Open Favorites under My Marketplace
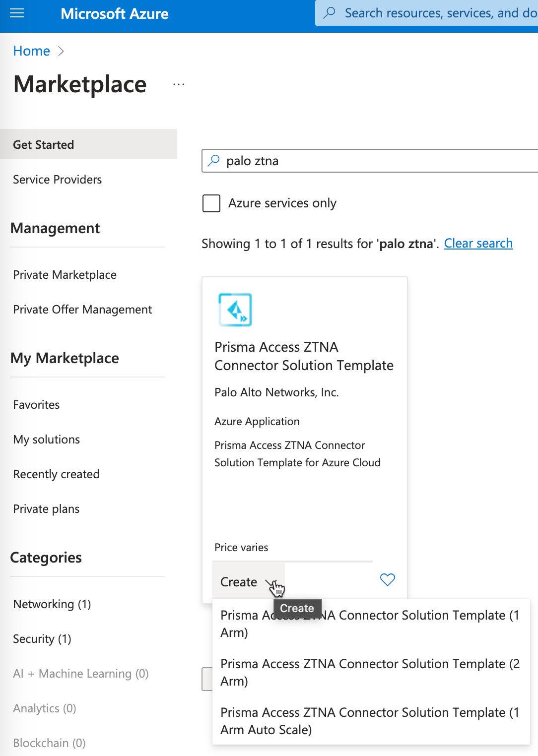Image resolution: width=538 pixels, height=756 pixels. coord(36,405)
